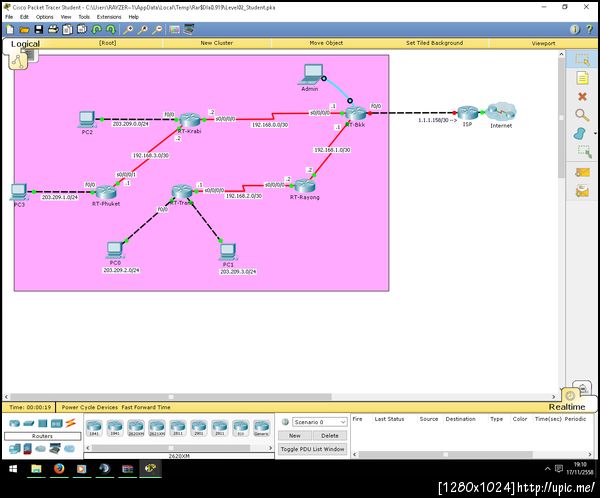
Task: Open Firefox from the Windows taskbar
Action: pos(59,469)
